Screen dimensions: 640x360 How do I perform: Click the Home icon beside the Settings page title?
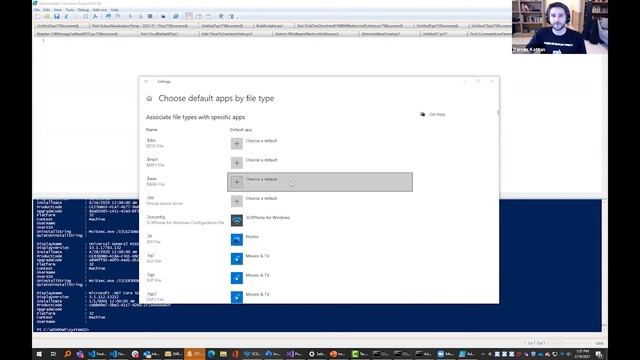pos(149,98)
